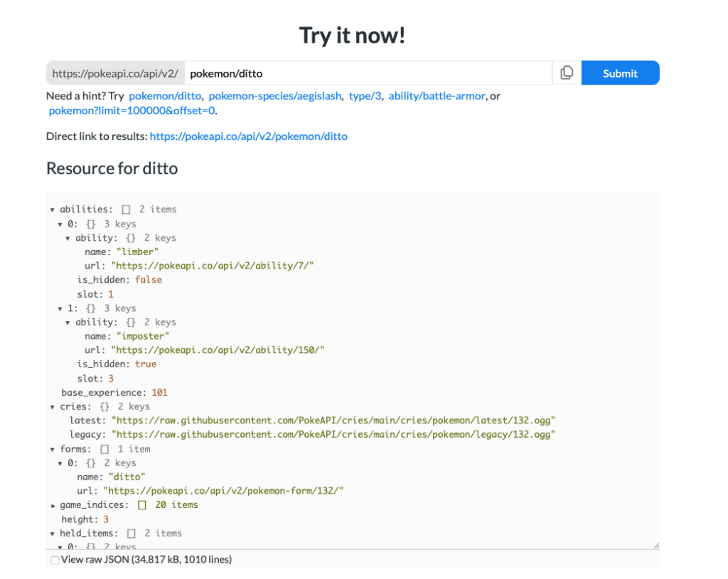This screenshot has height=579, width=728.
Task: Copy the API URL with the clipboard icon
Action: (x=567, y=73)
